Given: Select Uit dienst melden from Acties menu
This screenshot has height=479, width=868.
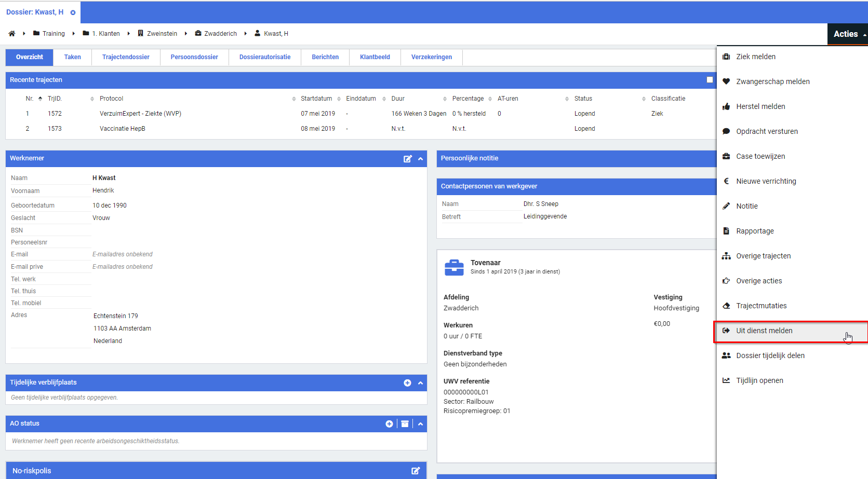Looking at the screenshot, I should point(764,331).
